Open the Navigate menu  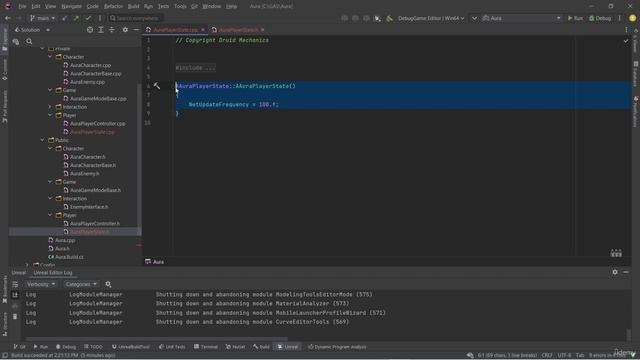tap(71, 6)
